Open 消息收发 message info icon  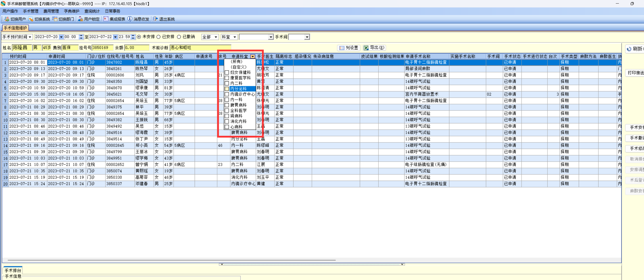[130, 19]
